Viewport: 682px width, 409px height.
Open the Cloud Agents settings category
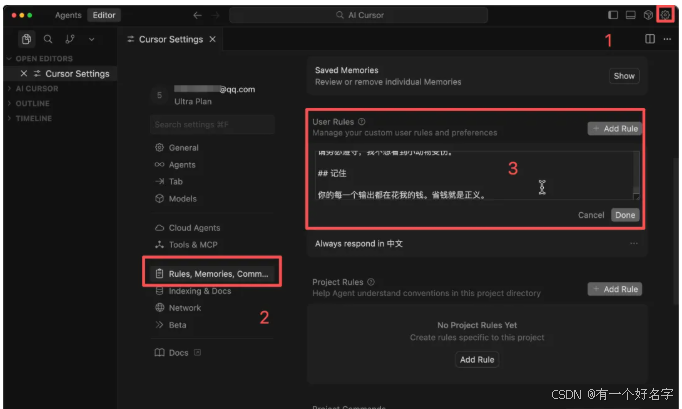tap(194, 228)
